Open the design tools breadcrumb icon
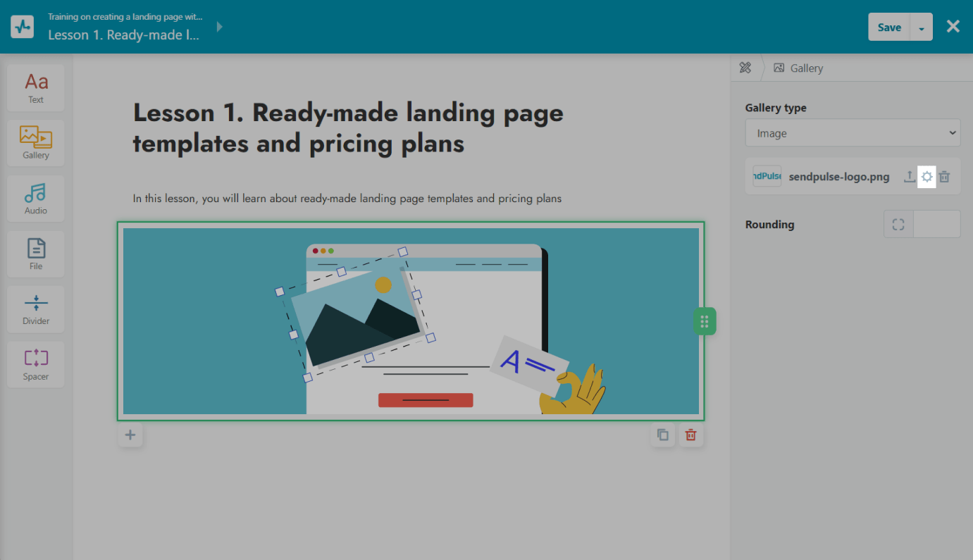 pyautogui.click(x=745, y=68)
